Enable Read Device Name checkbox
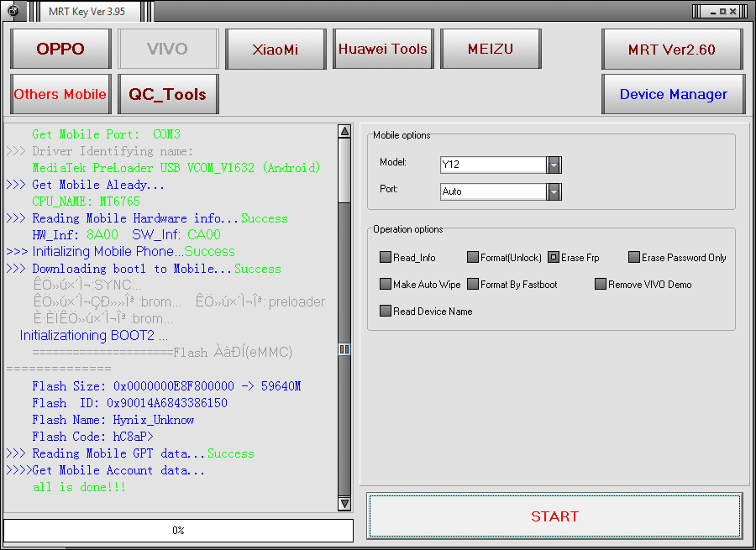This screenshot has height=550, width=756. point(386,311)
